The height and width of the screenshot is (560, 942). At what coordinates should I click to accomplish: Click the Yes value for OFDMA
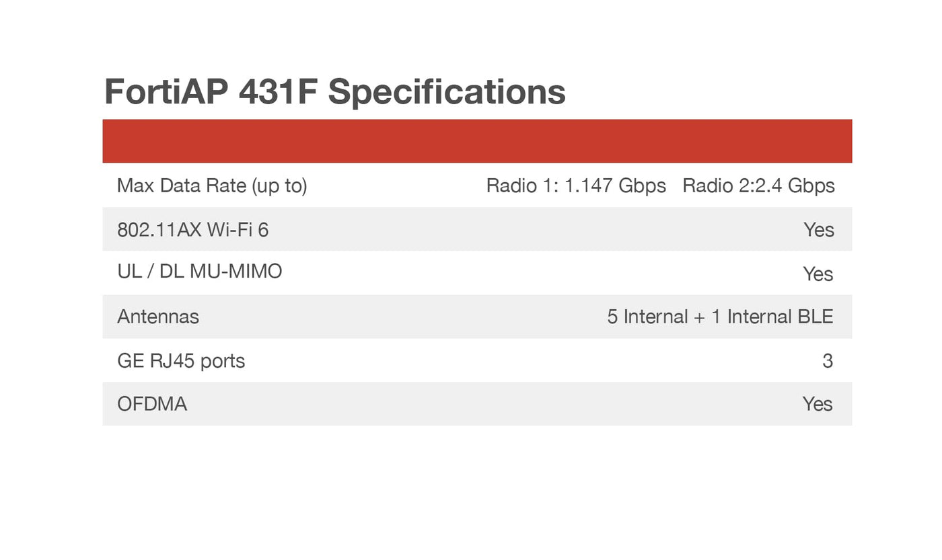pos(818,404)
